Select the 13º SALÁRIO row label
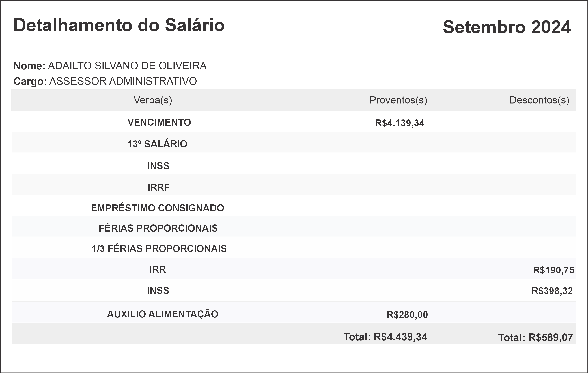 [x=157, y=144]
